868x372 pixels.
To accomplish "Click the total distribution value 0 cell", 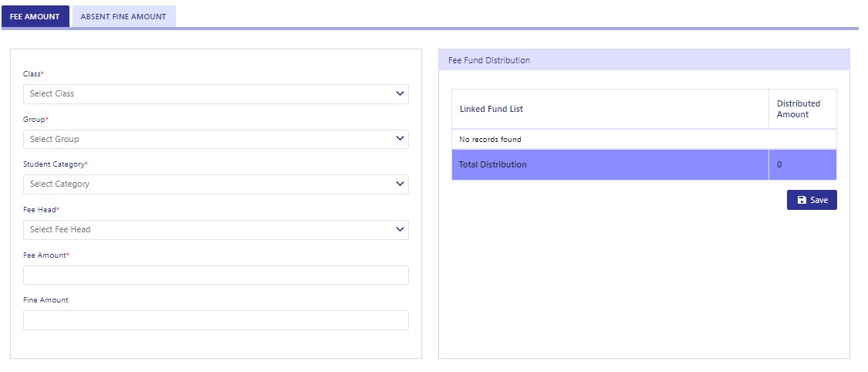I will click(802, 165).
